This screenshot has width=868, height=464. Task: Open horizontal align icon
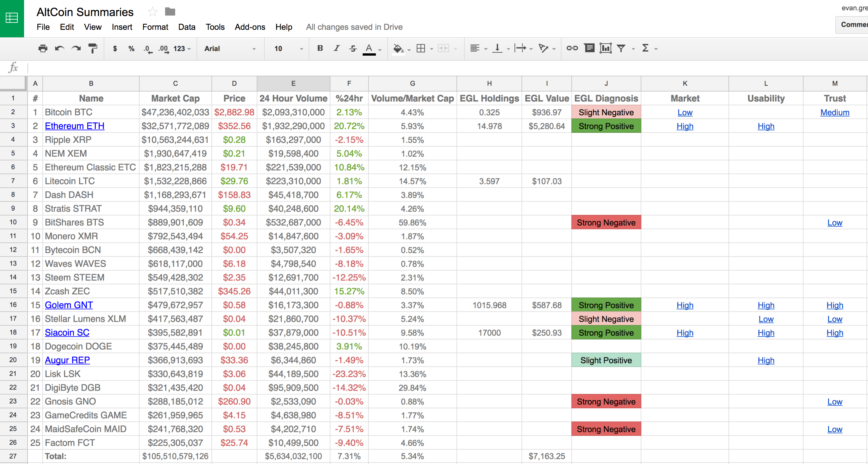pos(475,48)
